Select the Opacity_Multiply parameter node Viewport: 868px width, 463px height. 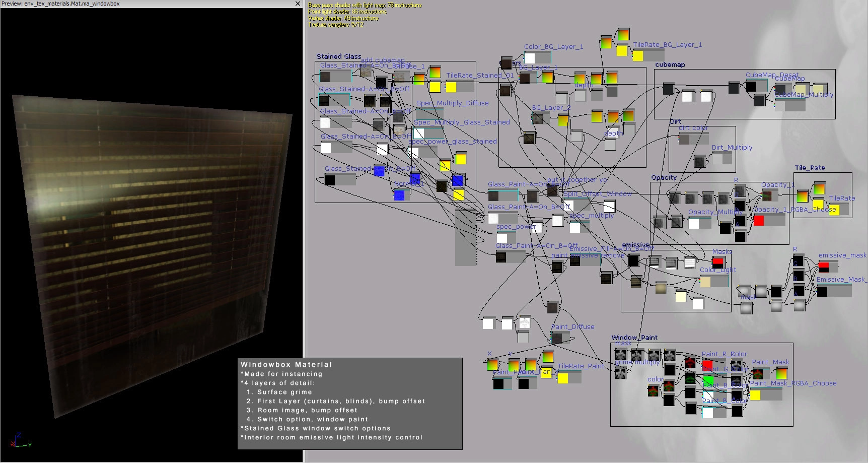click(694, 223)
